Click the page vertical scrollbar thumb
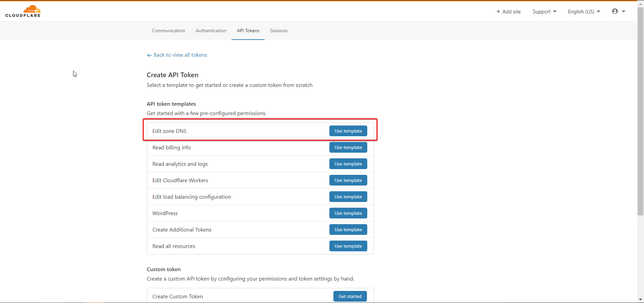644x303 pixels. click(x=640, y=111)
